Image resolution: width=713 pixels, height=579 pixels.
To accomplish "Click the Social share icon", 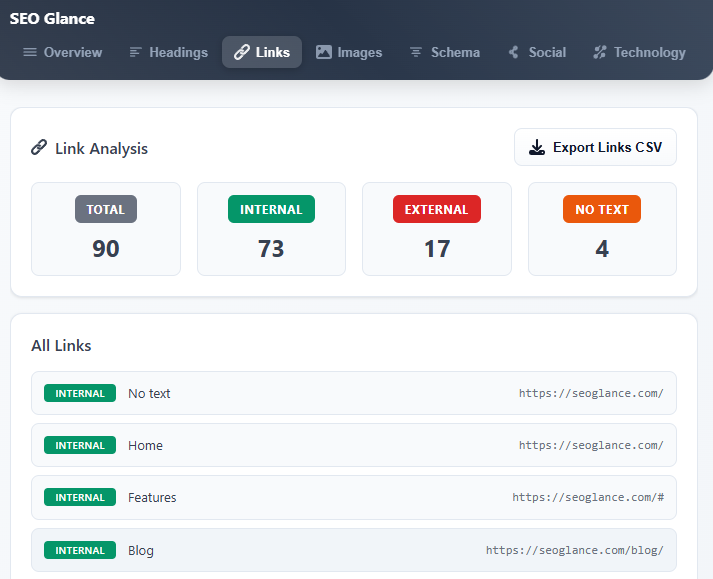I will click(x=514, y=52).
